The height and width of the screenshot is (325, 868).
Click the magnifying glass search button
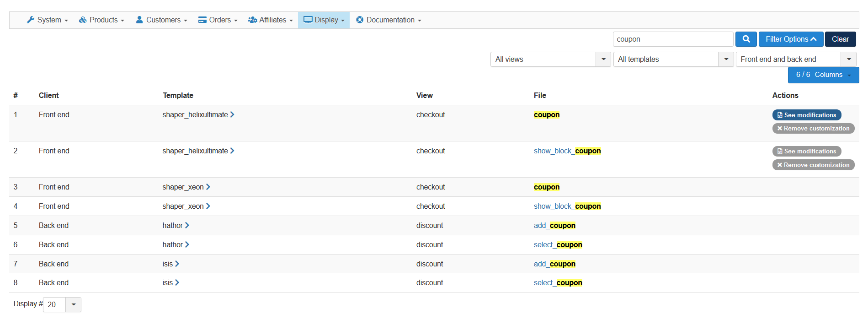click(x=746, y=39)
